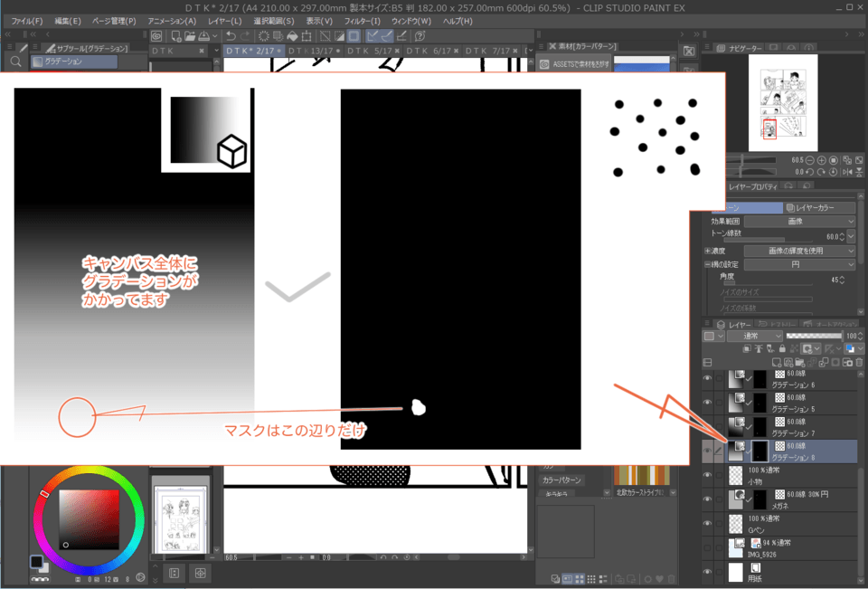Click the Fill bucket icon in the command bar
Viewport: 868px width, 589px height.
[x=292, y=36]
